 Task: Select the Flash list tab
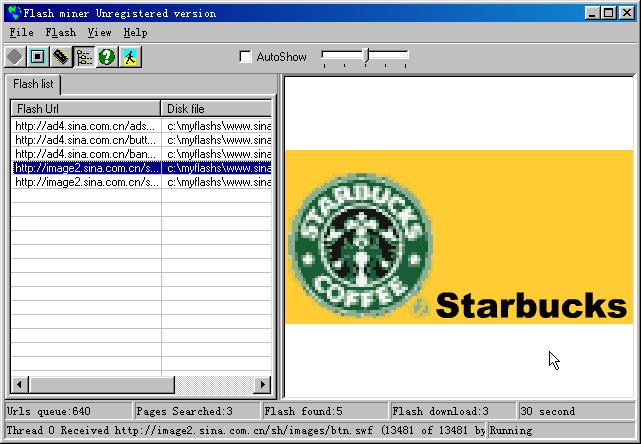(x=33, y=84)
